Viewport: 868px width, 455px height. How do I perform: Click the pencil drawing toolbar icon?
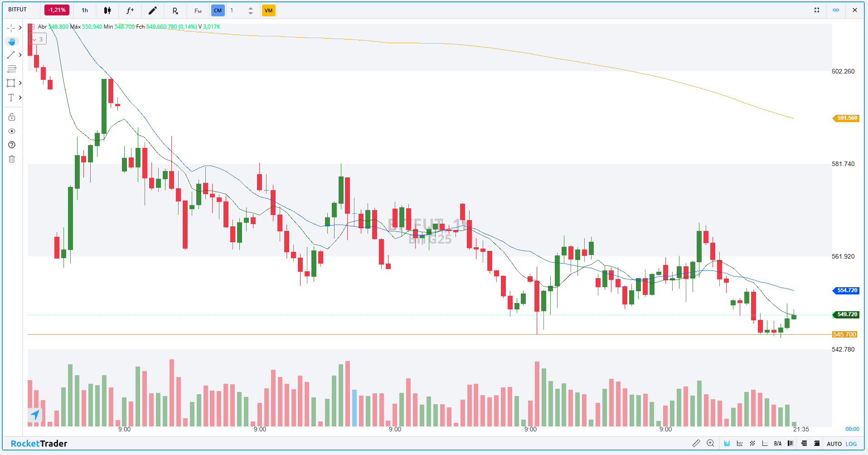pos(153,10)
